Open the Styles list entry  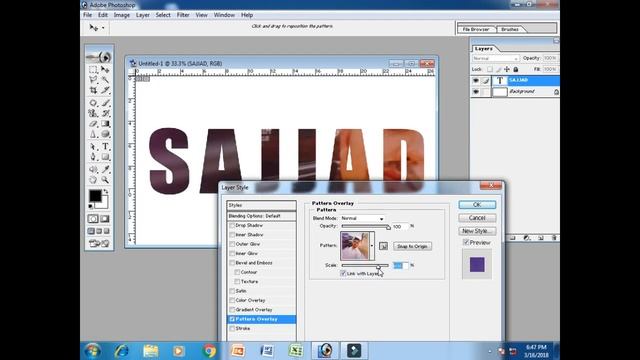click(262, 205)
